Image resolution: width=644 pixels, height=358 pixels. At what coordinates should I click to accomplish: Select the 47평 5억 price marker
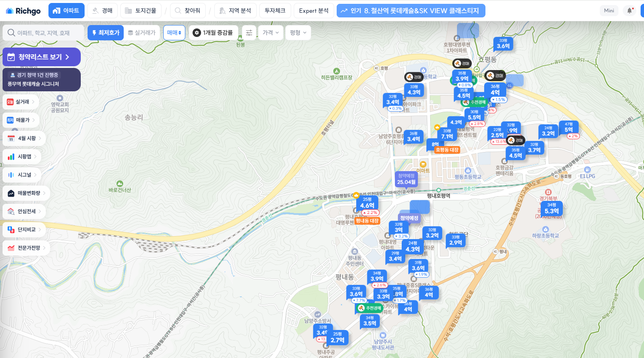click(569, 127)
